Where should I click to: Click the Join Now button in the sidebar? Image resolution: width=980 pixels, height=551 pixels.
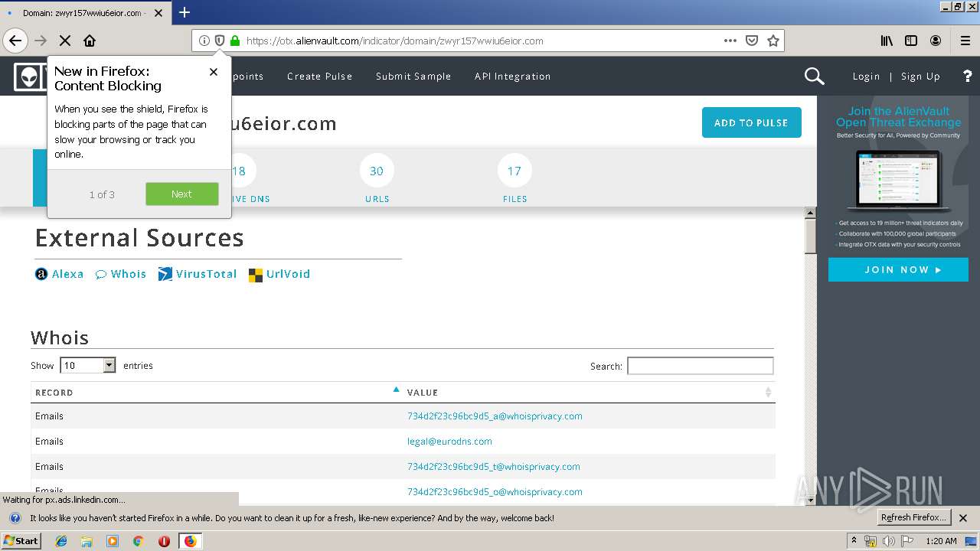click(898, 269)
